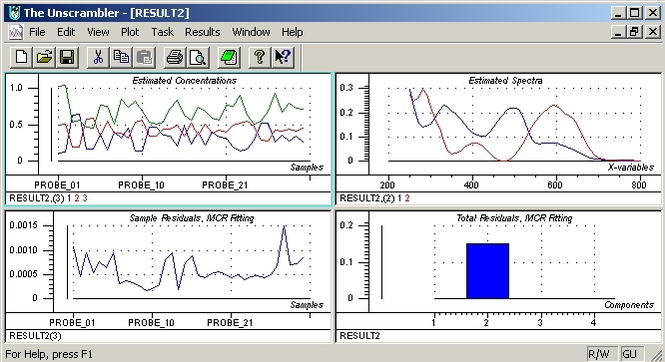Image resolution: width=665 pixels, height=362 pixels.
Task: Open Print Preview magnifier icon
Action: (198, 57)
